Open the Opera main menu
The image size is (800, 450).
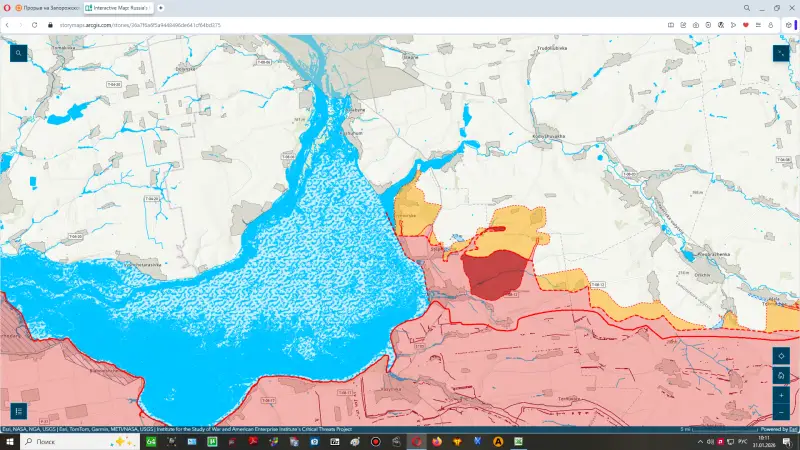point(7,7)
